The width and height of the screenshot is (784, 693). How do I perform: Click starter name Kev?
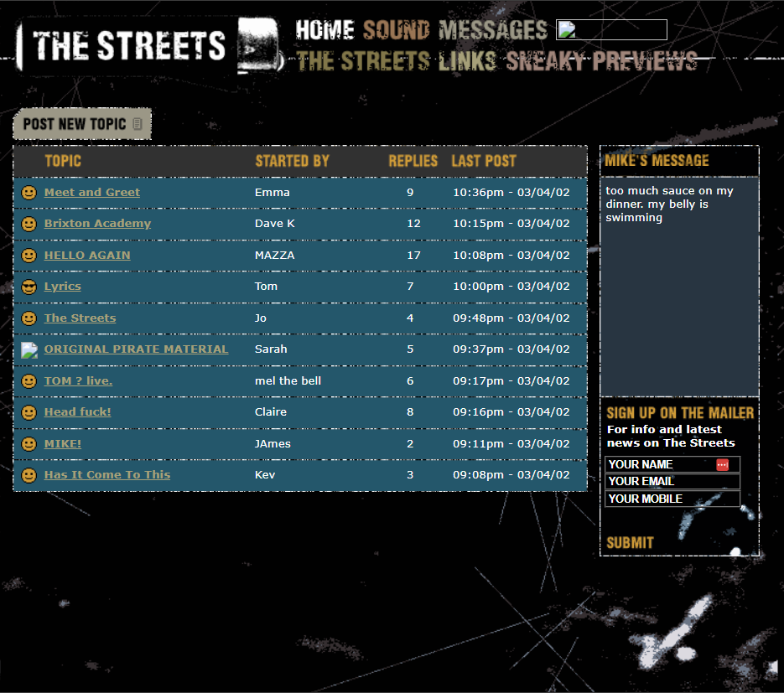tap(265, 474)
